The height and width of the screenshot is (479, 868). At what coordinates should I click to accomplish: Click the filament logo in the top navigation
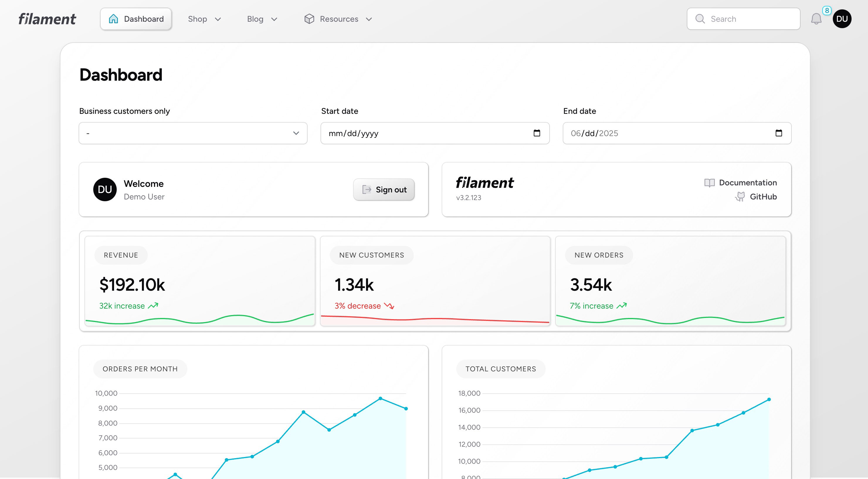(x=47, y=19)
